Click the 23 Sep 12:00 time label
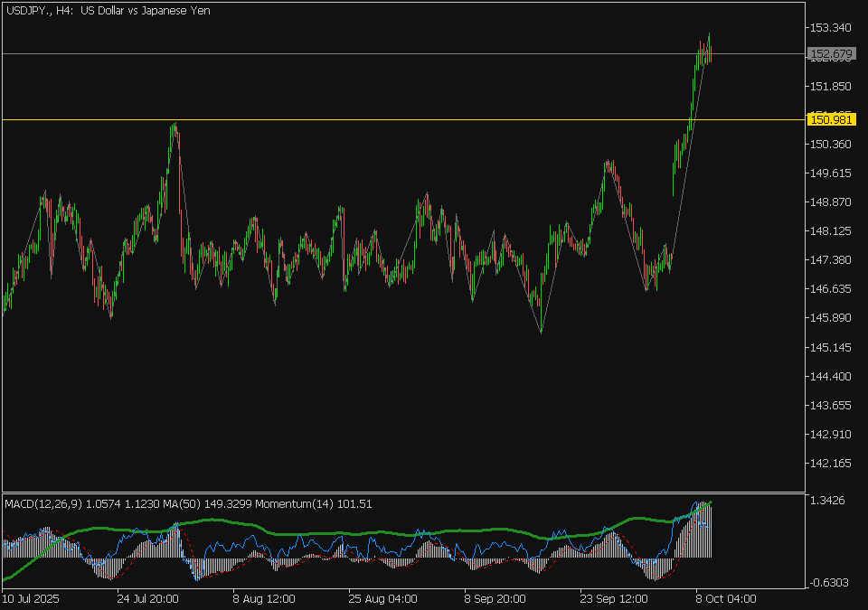 click(x=615, y=598)
